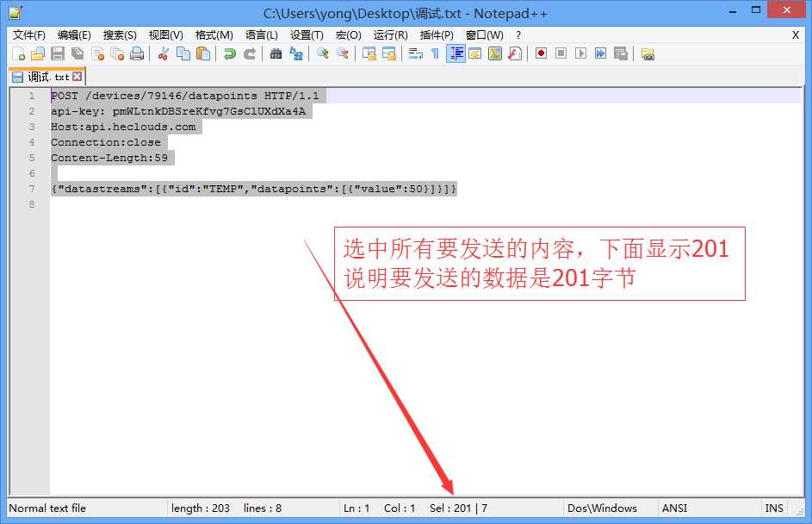Click the Close All documents icon
The width and height of the screenshot is (812, 524).
pos(118,54)
